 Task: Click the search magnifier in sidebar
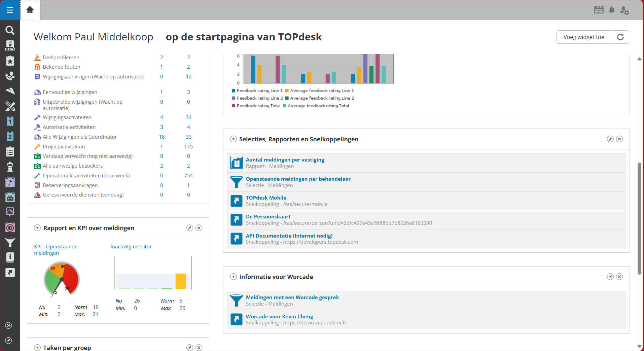tap(10, 30)
